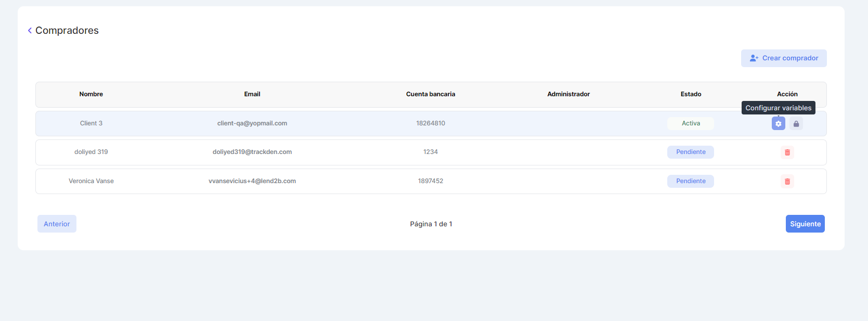Image resolution: width=868 pixels, height=321 pixels.
Task: Click Pendiente status badge for Veronica Vanse
Action: 690,181
